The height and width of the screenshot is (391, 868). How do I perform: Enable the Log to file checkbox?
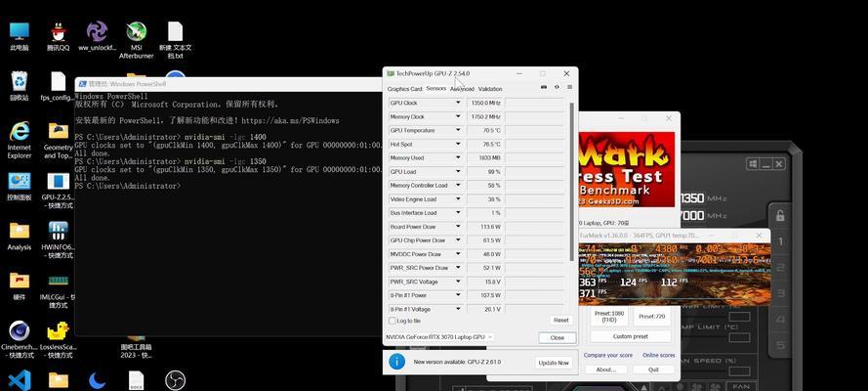(393, 321)
